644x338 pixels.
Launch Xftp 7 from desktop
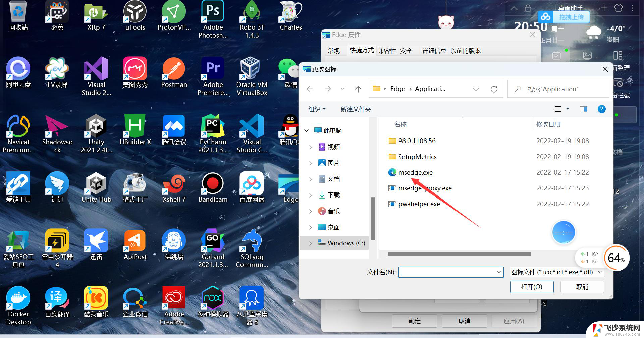pos(96,16)
